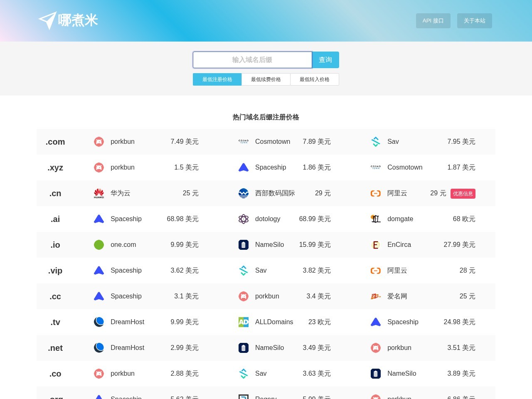Click EnCirca icon in .io row
This screenshot has height=399, width=532.
(x=376, y=245)
